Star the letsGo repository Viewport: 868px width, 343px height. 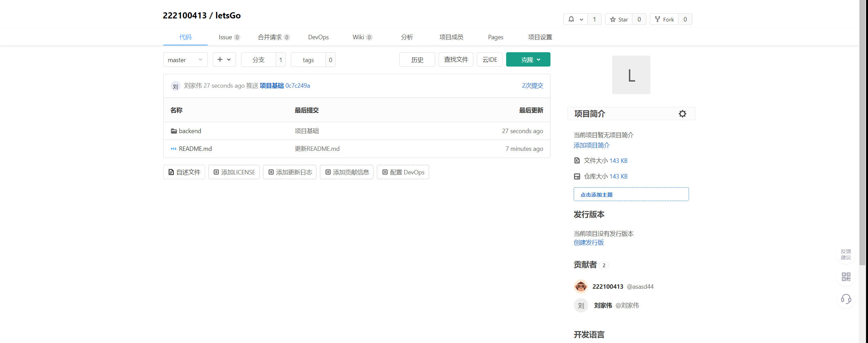(x=619, y=19)
